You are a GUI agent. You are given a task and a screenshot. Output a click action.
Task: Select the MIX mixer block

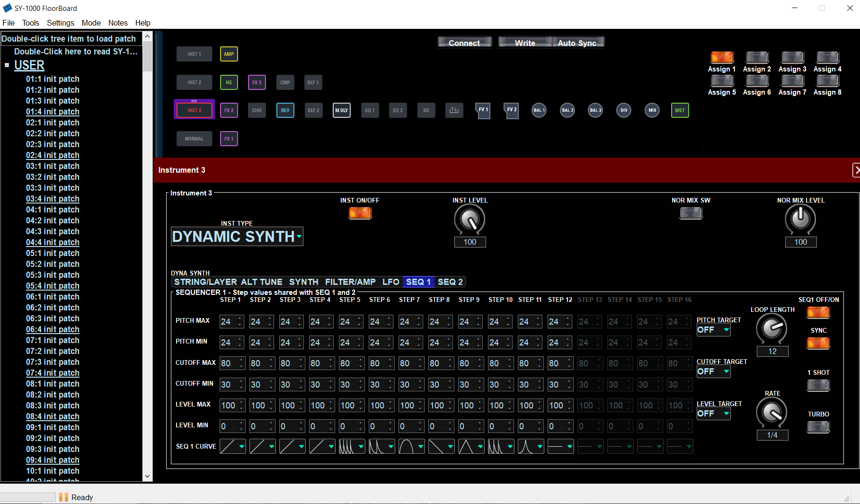click(652, 110)
